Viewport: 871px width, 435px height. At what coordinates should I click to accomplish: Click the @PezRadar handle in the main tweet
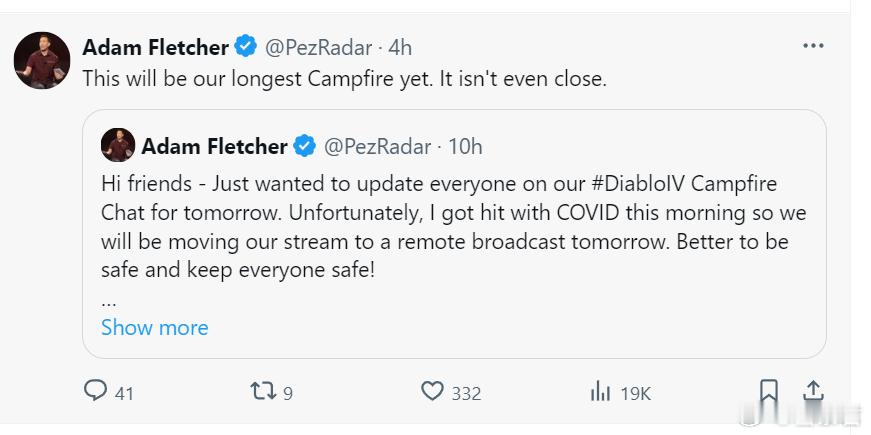point(318,48)
